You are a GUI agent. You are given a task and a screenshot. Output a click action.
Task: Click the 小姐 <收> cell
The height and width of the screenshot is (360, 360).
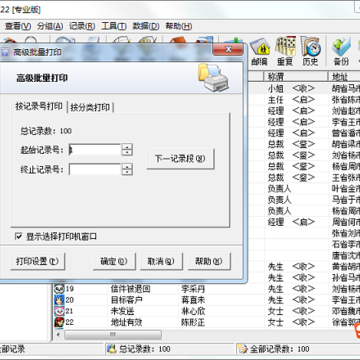point(296,88)
